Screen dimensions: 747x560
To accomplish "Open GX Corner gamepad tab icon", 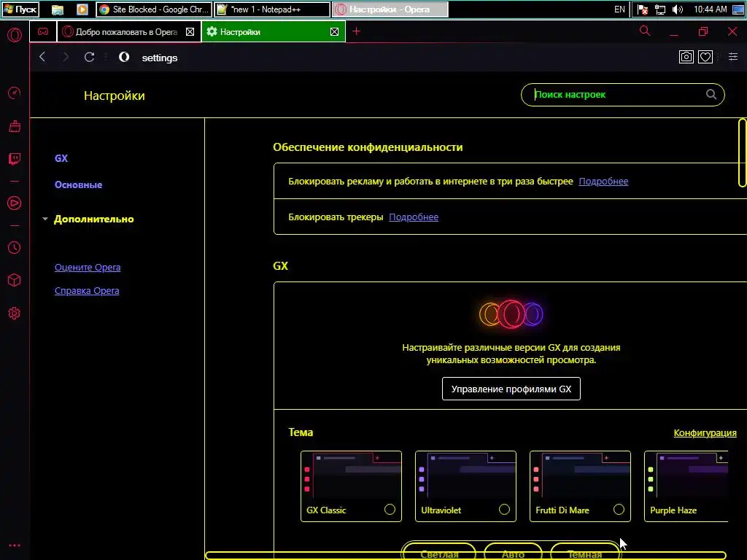I will [43, 31].
